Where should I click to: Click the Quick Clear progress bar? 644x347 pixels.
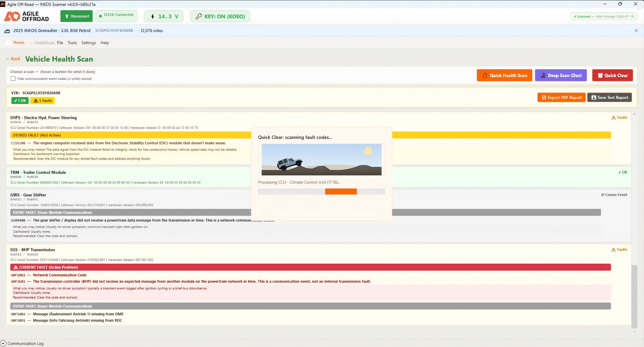point(321,192)
